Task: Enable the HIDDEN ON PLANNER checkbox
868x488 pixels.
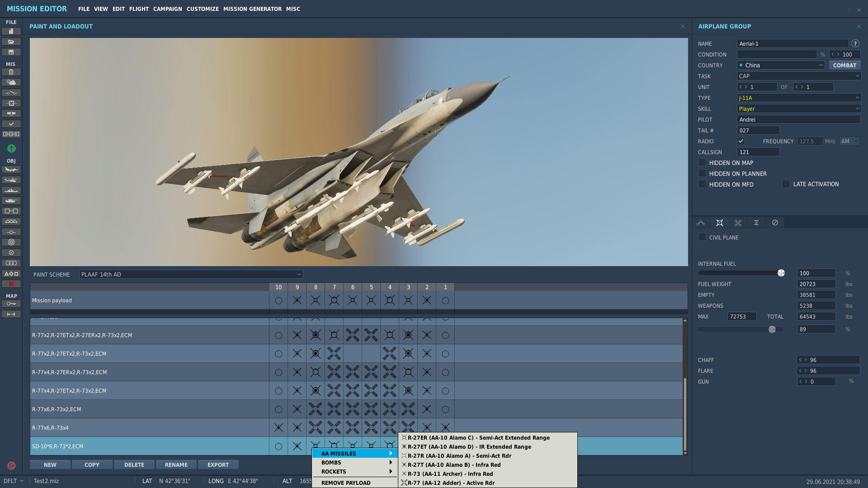Action: tap(702, 174)
